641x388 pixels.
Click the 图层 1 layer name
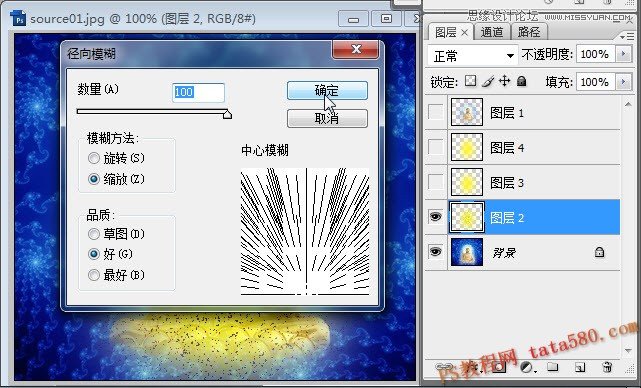coord(507,113)
